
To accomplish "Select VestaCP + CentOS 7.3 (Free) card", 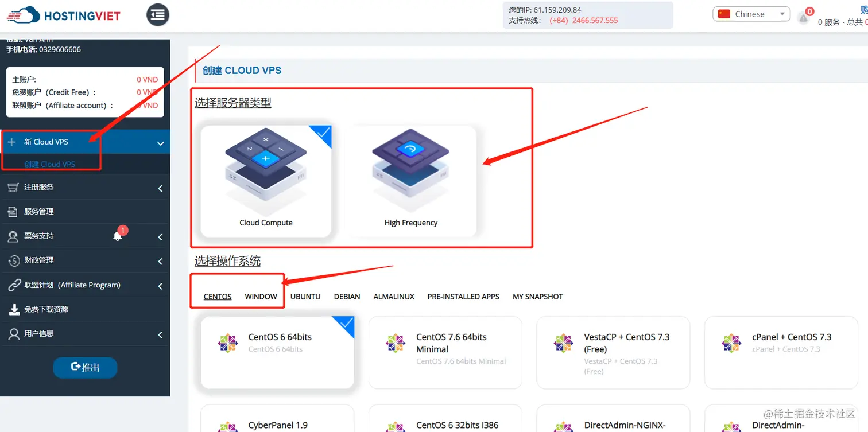I will pyautogui.click(x=613, y=352).
